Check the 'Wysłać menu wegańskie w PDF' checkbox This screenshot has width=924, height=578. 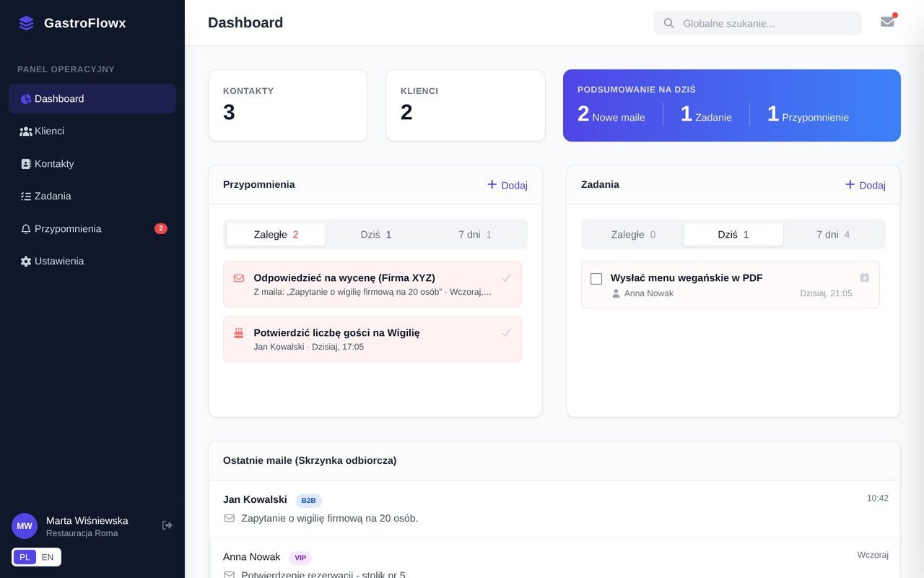tap(596, 279)
